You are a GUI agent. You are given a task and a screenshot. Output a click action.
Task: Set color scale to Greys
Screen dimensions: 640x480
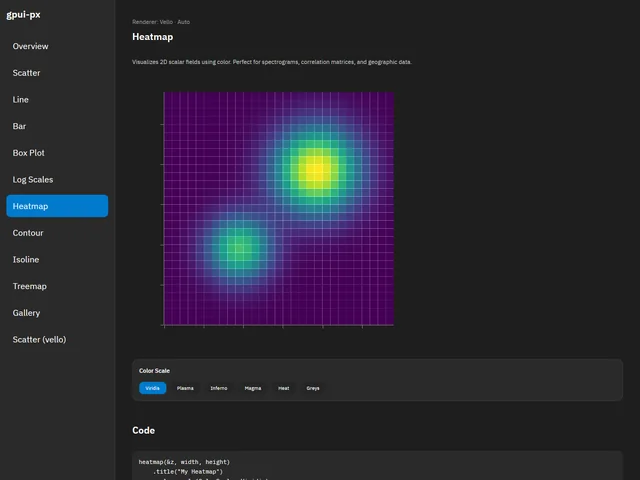click(313, 388)
